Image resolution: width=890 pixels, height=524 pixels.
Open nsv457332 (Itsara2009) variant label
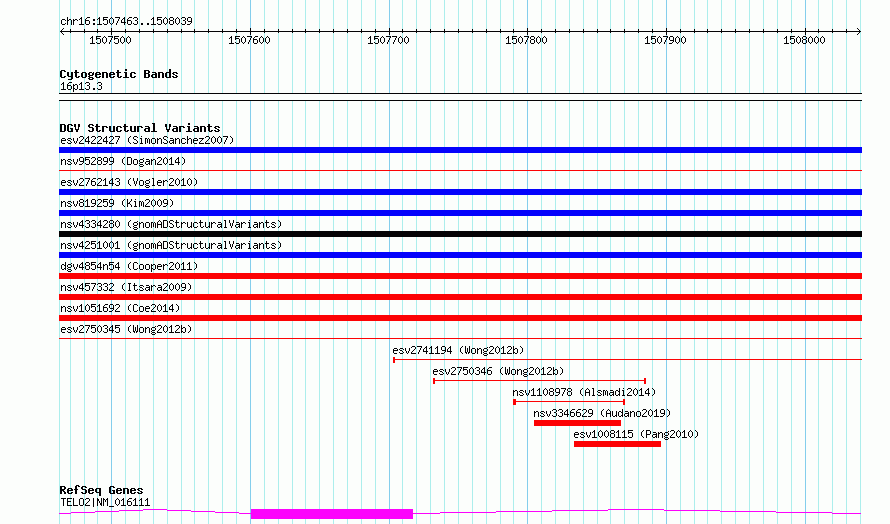126,287
